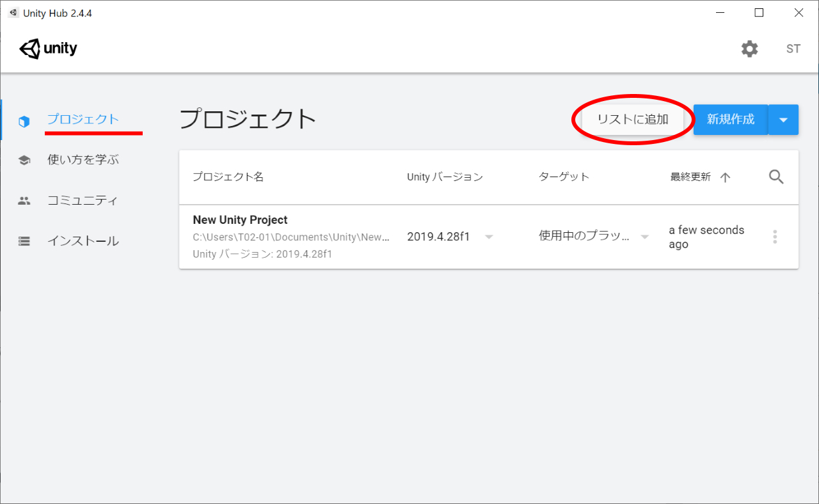Toggle sort arrow next to 最終更新
This screenshot has width=819, height=504.
725,178
